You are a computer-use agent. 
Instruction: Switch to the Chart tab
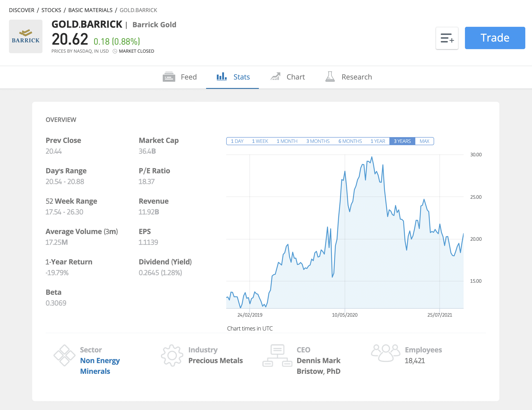pyautogui.click(x=287, y=77)
